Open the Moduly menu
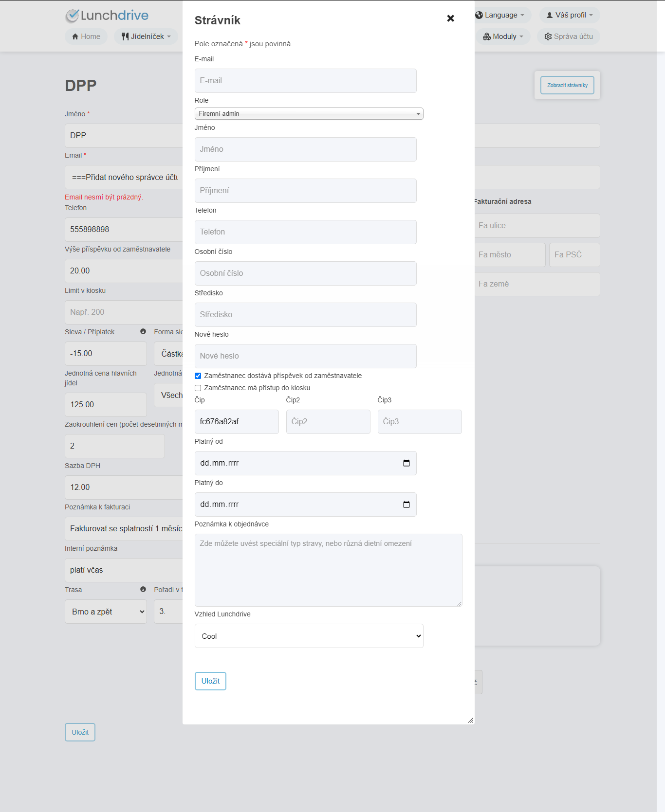This screenshot has width=665, height=812. coord(503,36)
